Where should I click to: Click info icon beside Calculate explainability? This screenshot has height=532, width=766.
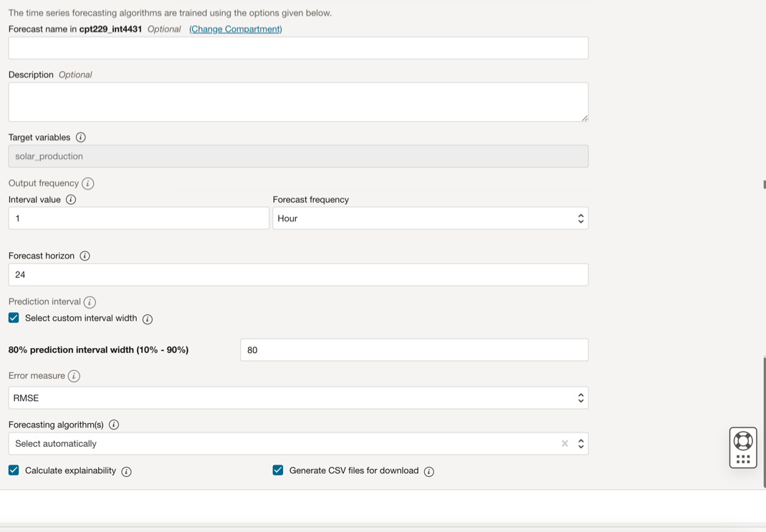pyautogui.click(x=126, y=471)
